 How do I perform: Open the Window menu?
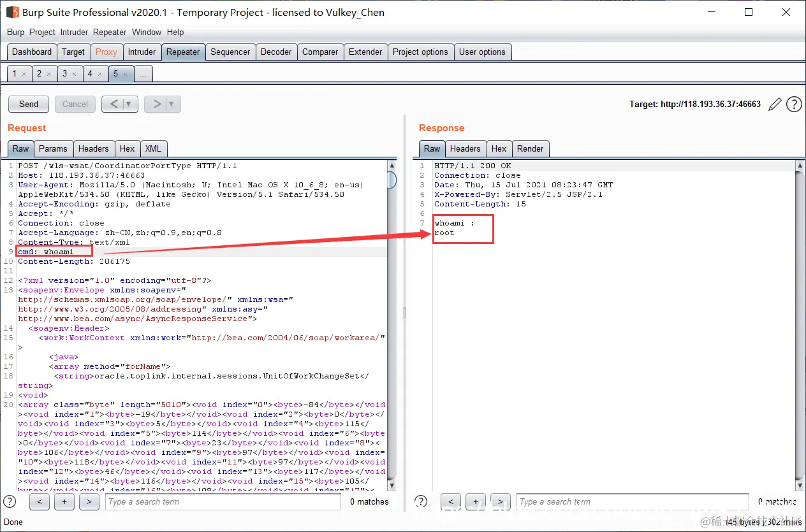(147, 32)
